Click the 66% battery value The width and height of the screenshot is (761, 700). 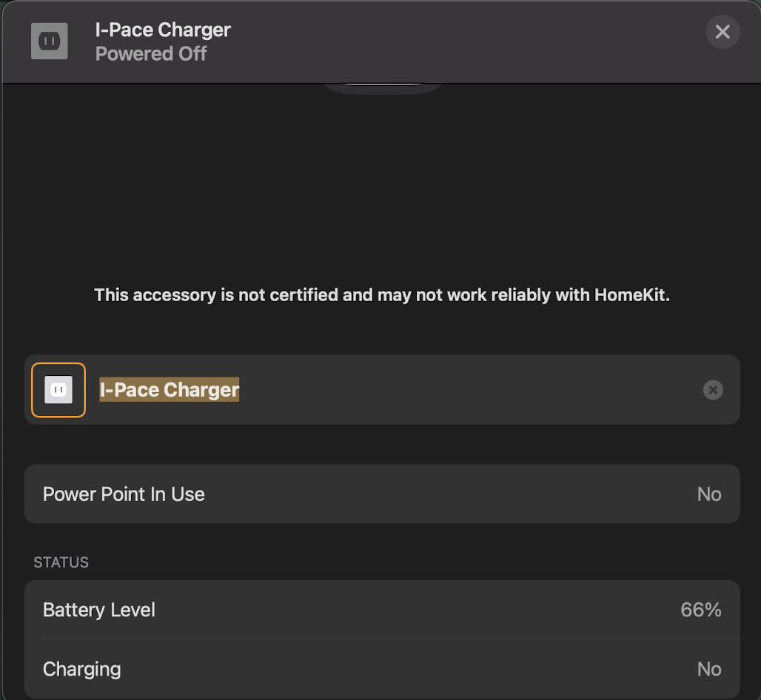pyautogui.click(x=700, y=610)
